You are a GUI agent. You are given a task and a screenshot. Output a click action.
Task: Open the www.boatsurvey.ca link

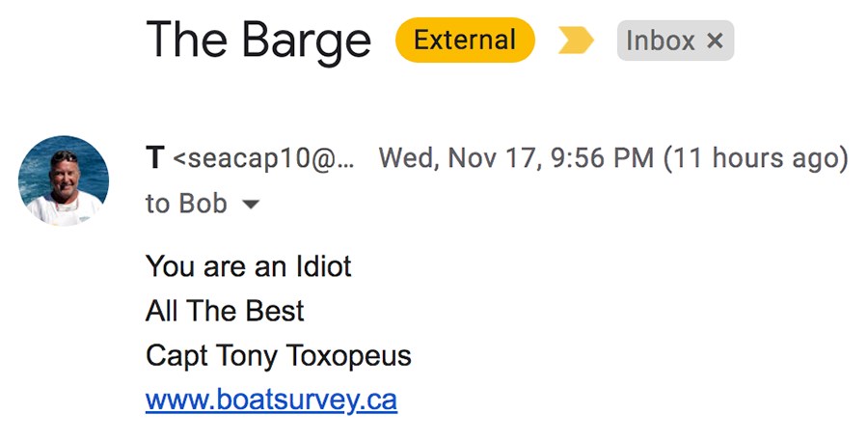tap(271, 401)
